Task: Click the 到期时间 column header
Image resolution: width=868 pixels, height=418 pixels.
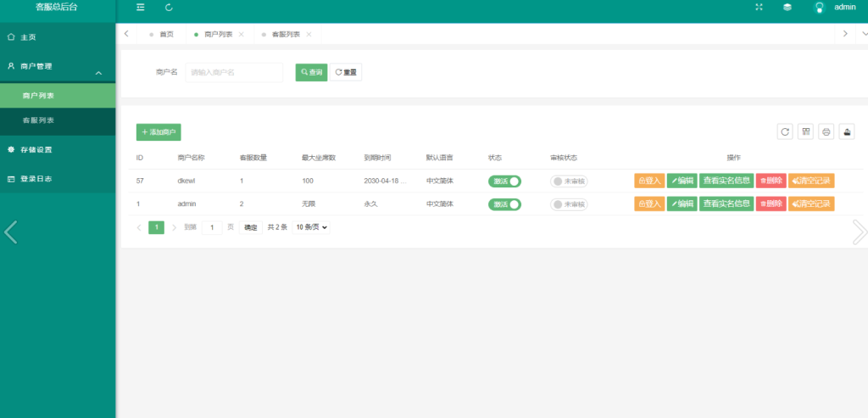Action: coord(377,158)
